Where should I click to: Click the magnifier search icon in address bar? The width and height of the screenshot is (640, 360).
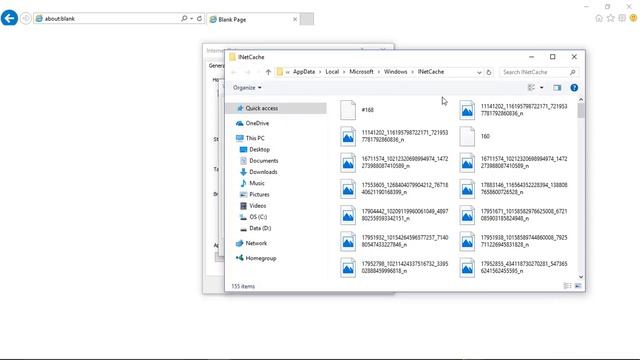(x=184, y=18)
